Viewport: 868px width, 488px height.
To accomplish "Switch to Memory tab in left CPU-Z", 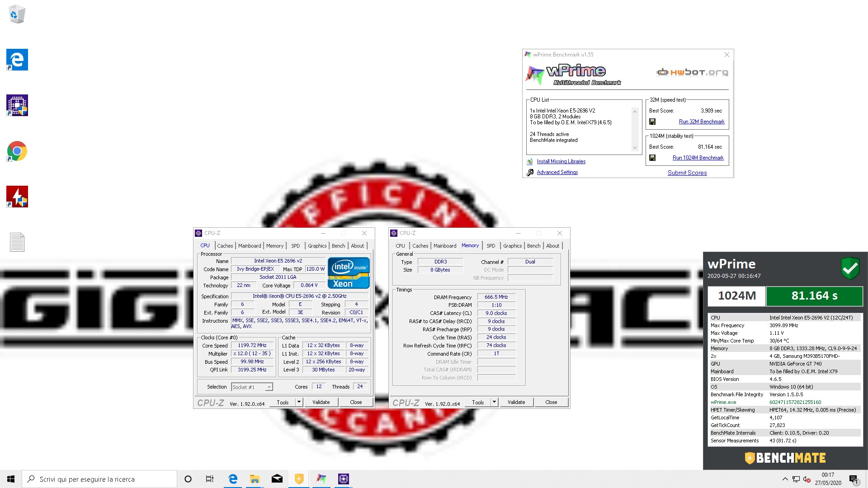I will 275,246.
